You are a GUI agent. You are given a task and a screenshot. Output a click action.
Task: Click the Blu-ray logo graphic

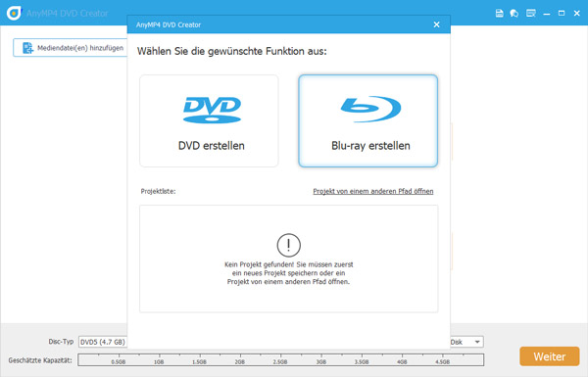click(370, 110)
